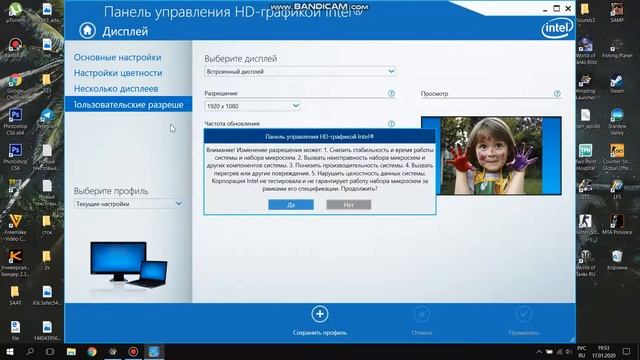640x360 pixels.
Task: Open the SAAT folder on the desktop
Action: pos(15,295)
